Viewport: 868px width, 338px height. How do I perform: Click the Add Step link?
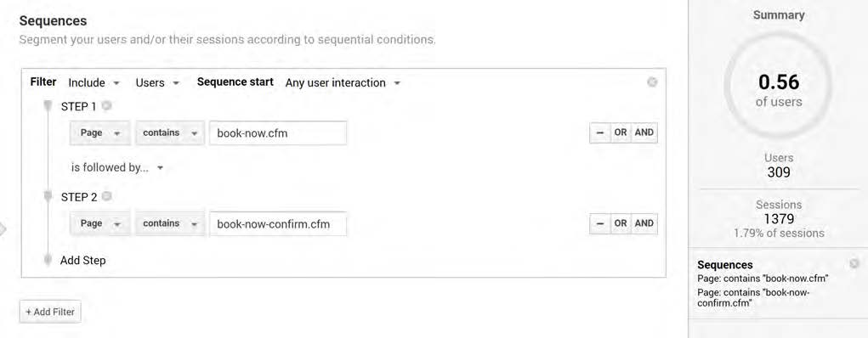(83, 260)
